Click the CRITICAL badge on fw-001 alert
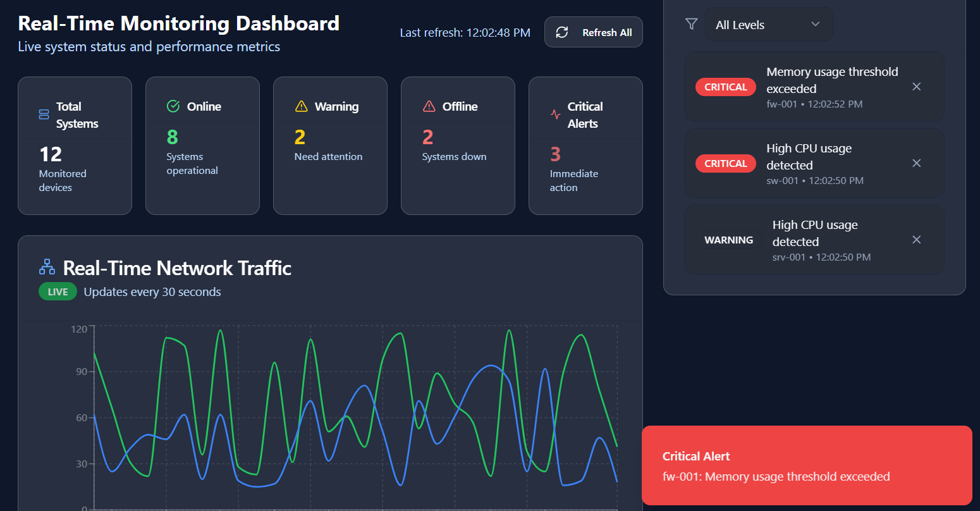 (x=725, y=87)
